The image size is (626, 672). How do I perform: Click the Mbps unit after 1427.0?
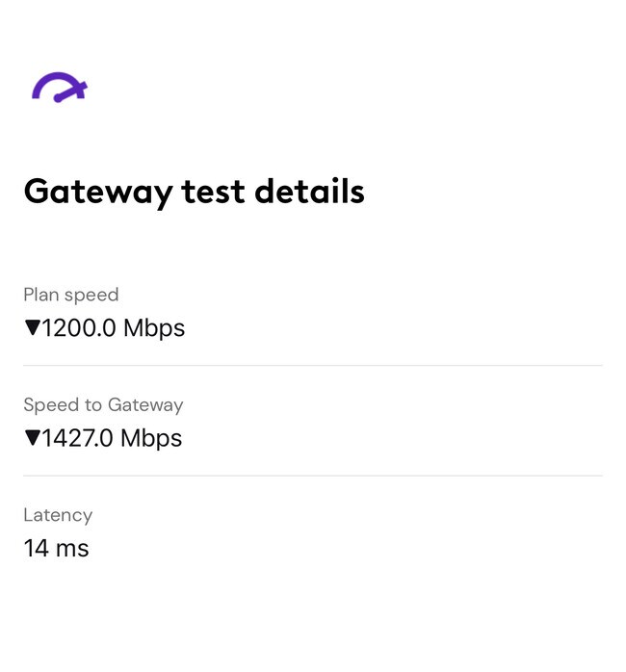tap(151, 438)
